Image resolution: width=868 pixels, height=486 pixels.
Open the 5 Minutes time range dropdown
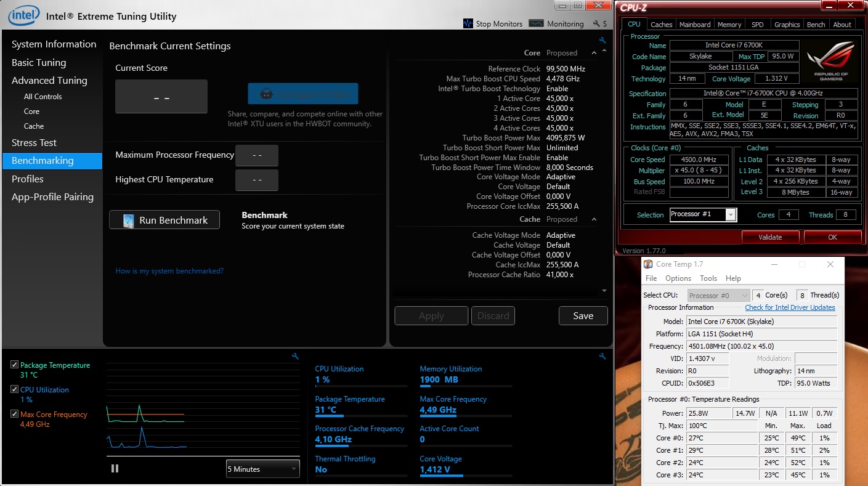coord(262,469)
